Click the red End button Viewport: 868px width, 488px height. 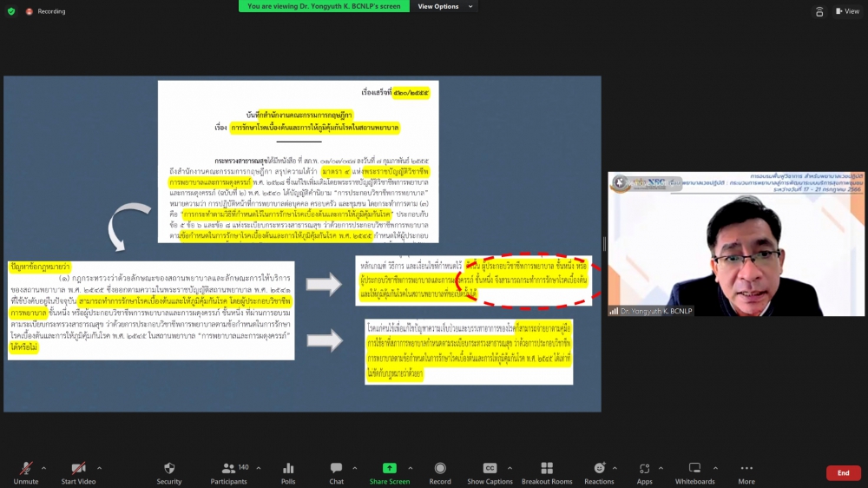(843, 472)
